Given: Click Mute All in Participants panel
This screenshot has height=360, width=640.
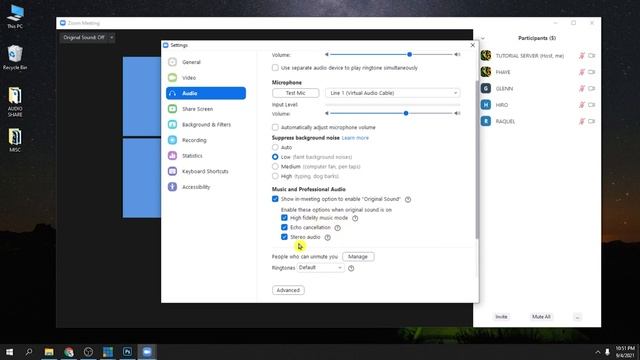Looking at the screenshot, I should pyautogui.click(x=541, y=317).
